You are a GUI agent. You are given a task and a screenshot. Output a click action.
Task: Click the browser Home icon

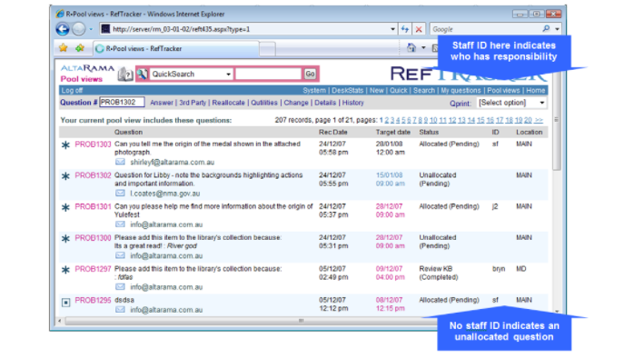point(411,48)
